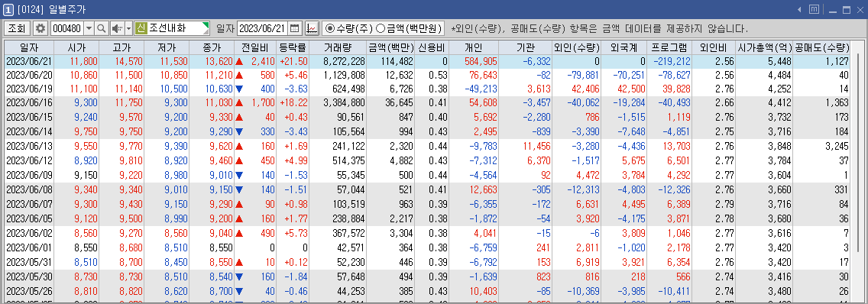Open the calendar date picker icon
Image resolution: width=868 pixels, height=304 pixels.
[x=295, y=28]
